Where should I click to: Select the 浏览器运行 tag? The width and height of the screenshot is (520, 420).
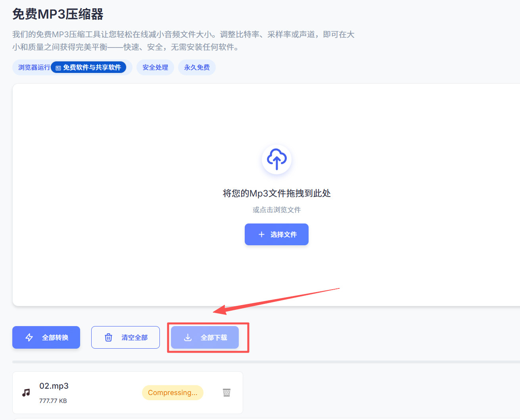pyautogui.click(x=34, y=67)
